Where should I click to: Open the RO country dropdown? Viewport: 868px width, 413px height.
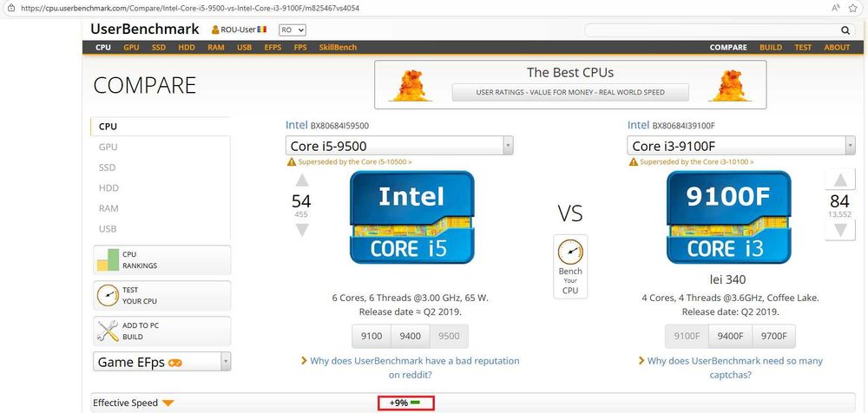pos(293,29)
